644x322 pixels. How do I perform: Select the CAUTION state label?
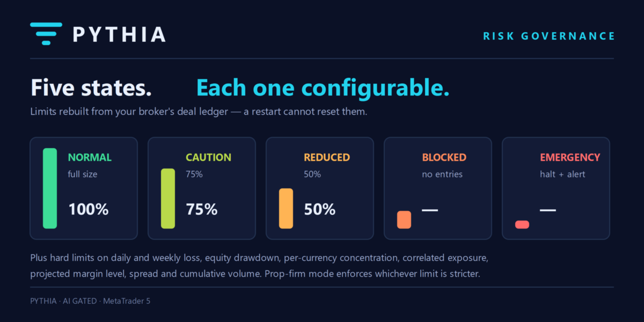point(209,158)
